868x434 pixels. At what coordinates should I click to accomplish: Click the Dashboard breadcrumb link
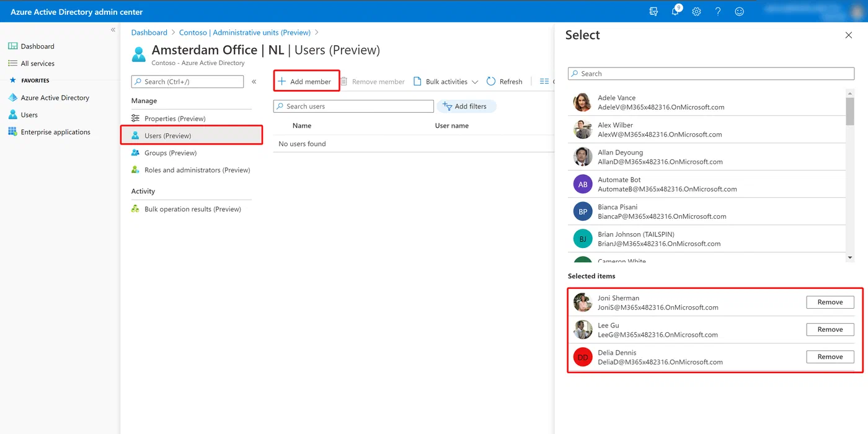pyautogui.click(x=149, y=32)
